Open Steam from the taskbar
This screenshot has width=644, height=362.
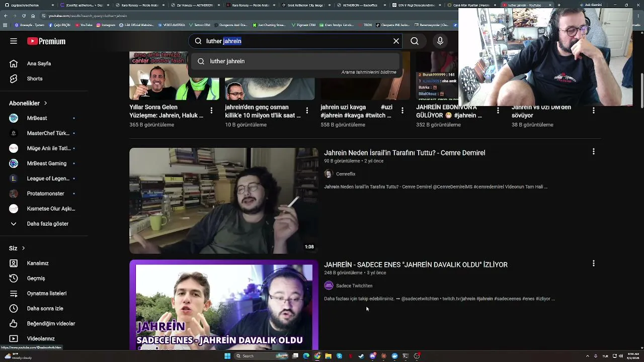(361, 356)
